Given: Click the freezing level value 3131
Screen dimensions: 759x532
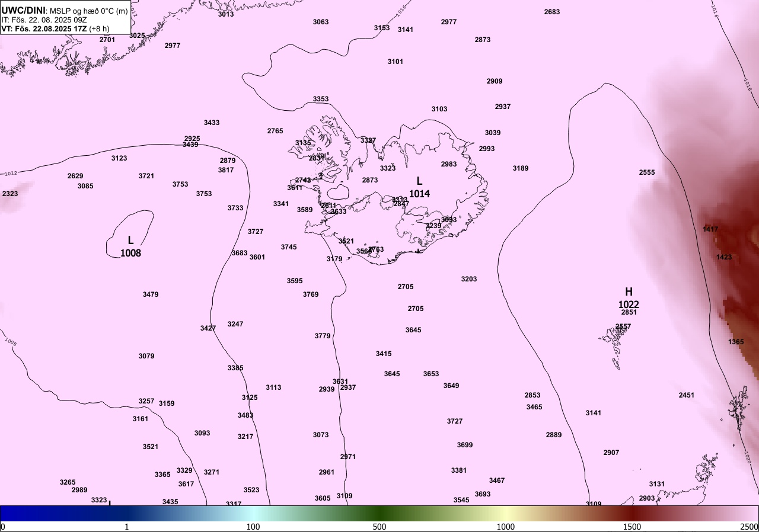Looking at the screenshot, I should click(657, 484).
